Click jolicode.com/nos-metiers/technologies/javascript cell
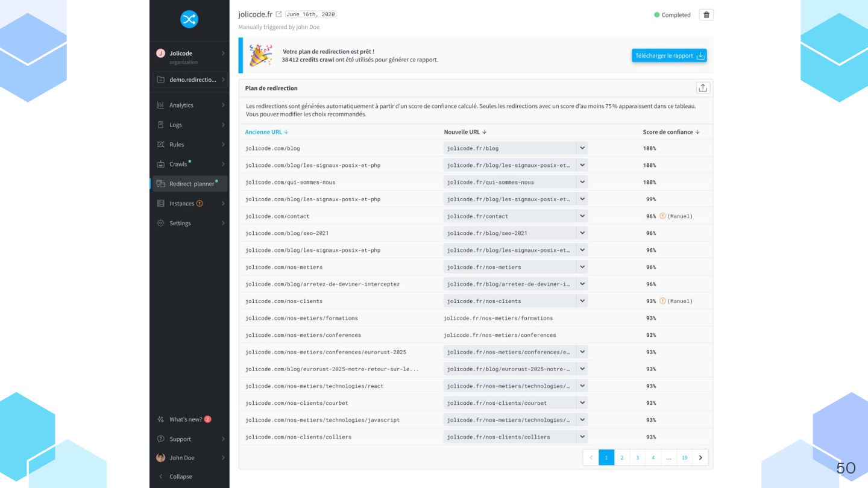Screen dimensions: 868x488 pos(322,420)
